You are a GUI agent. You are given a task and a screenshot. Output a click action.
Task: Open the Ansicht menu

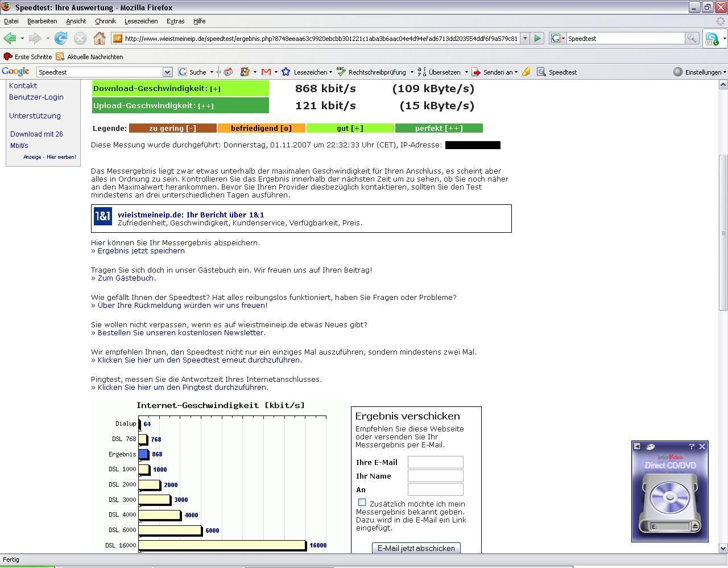point(76,21)
